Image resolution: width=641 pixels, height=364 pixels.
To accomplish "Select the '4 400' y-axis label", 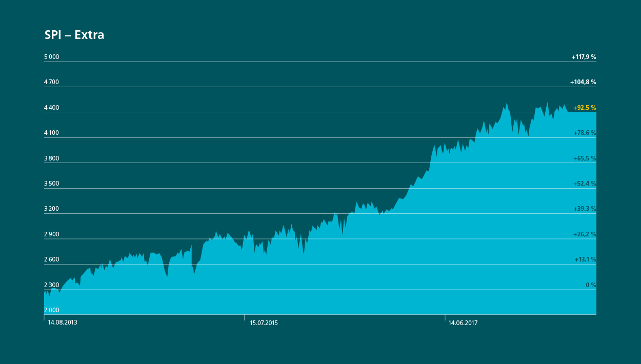I will pos(52,108).
